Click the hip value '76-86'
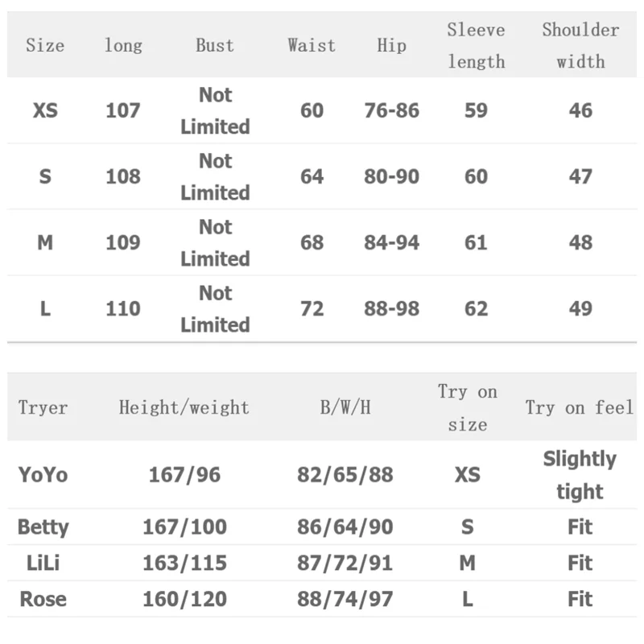Image resolution: width=644 pixels, height=644 pixels. 391,110
